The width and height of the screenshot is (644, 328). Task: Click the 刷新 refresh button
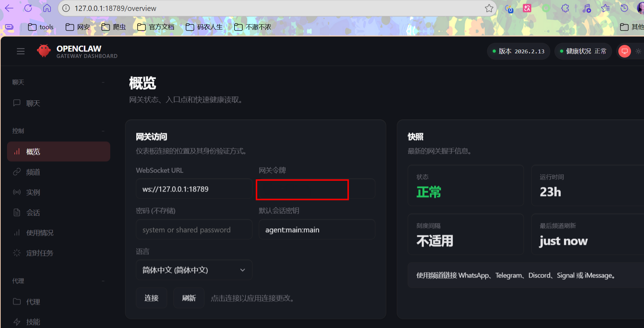pos(189,298)
